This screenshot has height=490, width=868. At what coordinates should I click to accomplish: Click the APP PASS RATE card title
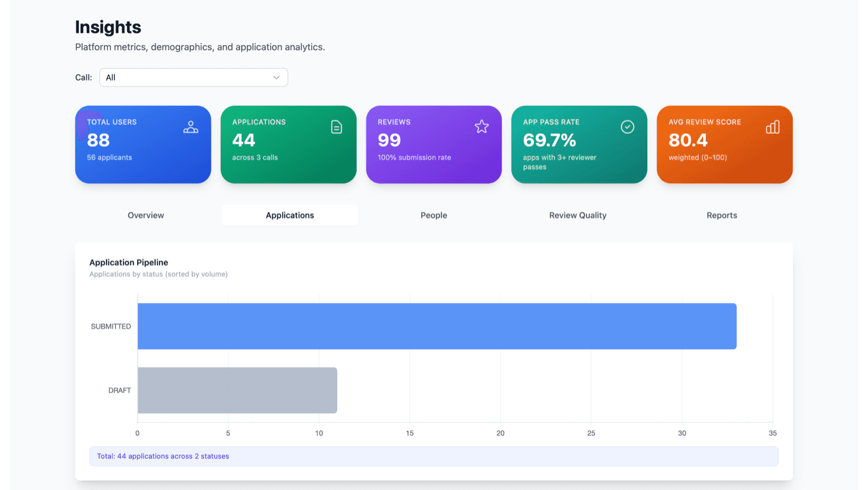click(551, 122)
